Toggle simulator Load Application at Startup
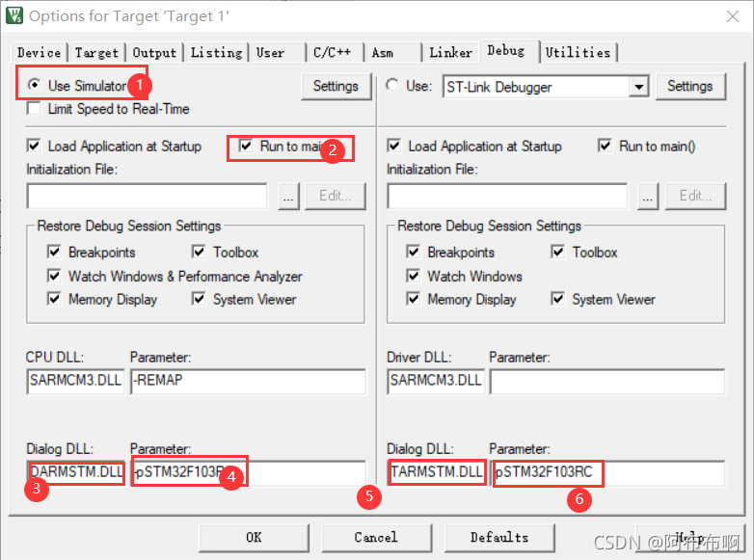 (x=34, y=146)
